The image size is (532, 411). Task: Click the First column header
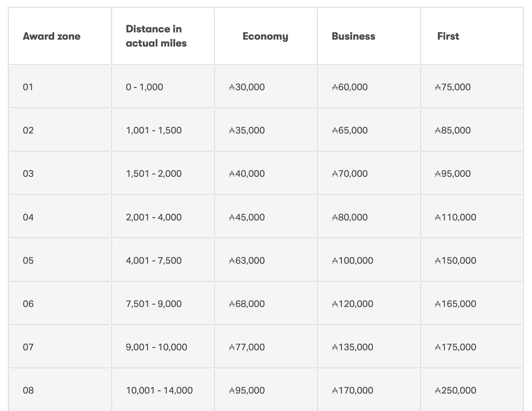coord(448,36)
